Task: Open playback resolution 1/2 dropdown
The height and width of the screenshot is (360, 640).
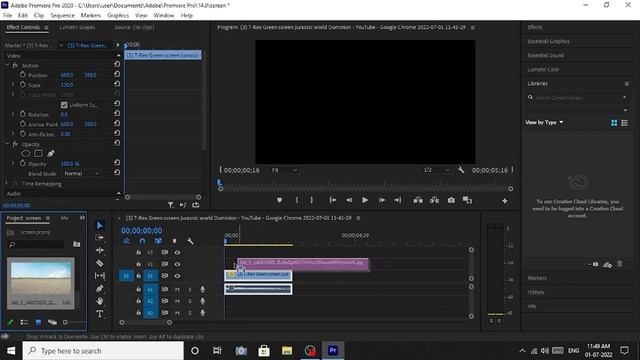Action: (436, 170)
